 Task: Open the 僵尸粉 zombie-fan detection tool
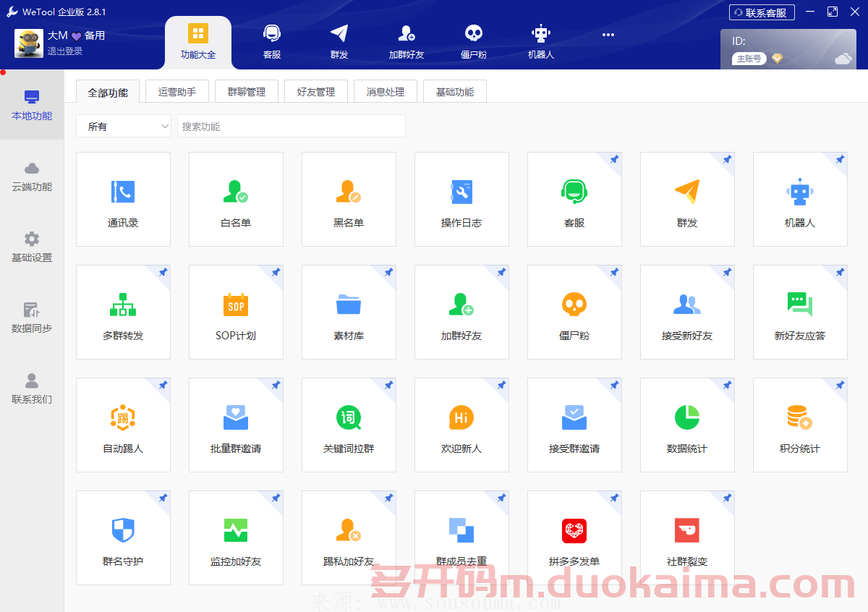pyautogui.click(x=574, y=312)
